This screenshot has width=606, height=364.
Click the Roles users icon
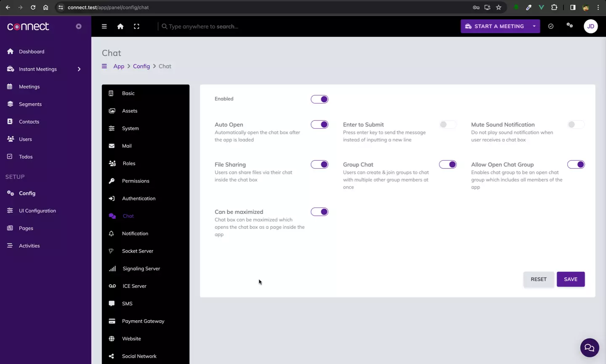point(112,163)
